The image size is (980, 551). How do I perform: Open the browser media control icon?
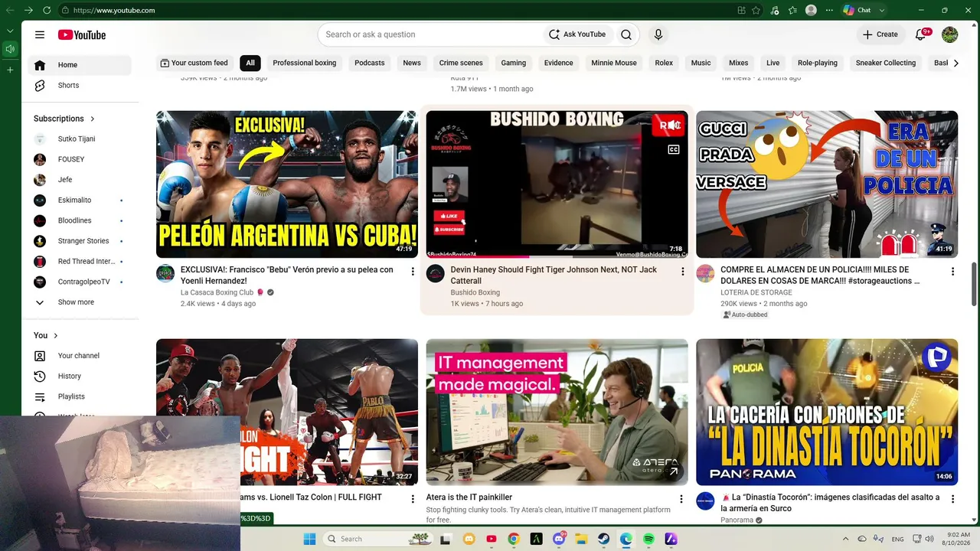pos(775,10)
